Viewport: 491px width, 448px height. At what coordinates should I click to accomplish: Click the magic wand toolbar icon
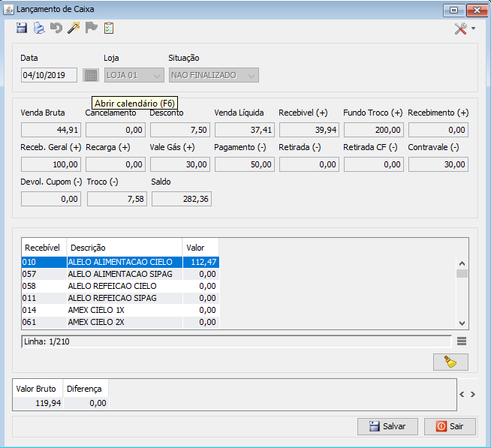[x=74, y=28]
